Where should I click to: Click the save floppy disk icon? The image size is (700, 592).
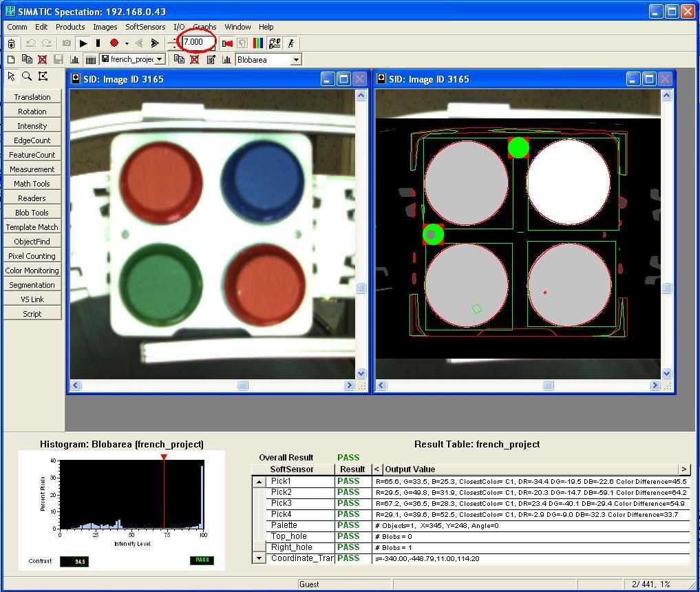pyautogui.click(x=58, y=59)
